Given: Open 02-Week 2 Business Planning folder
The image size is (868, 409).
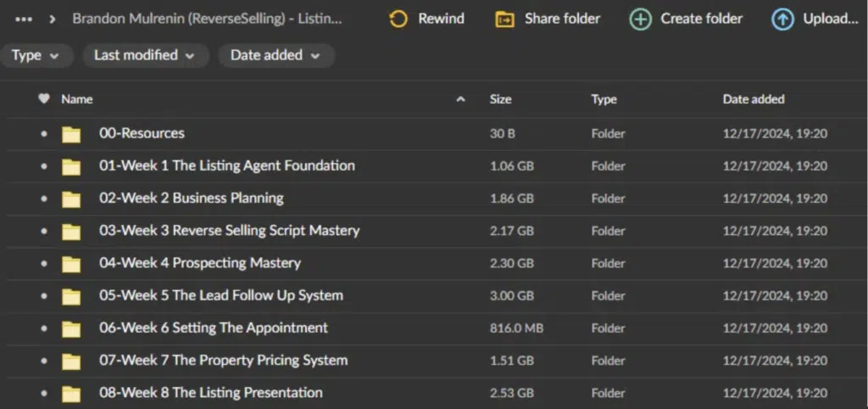Looking at the screenshot, I should pyautogui.click(x=191, y=198).
